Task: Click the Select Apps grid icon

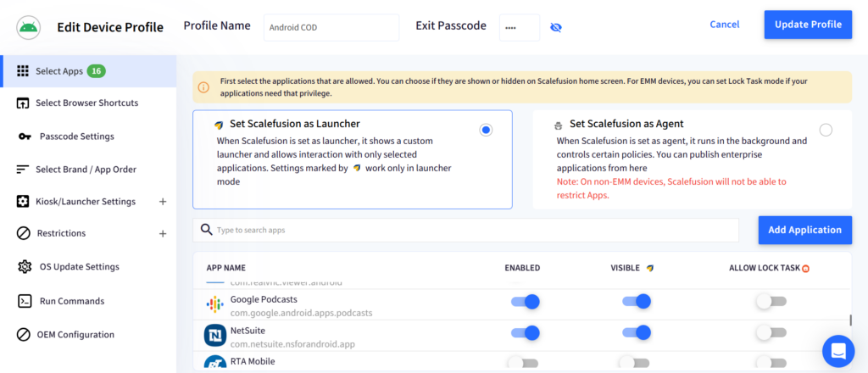Action: pyautogui.click(x=23, y=71)
